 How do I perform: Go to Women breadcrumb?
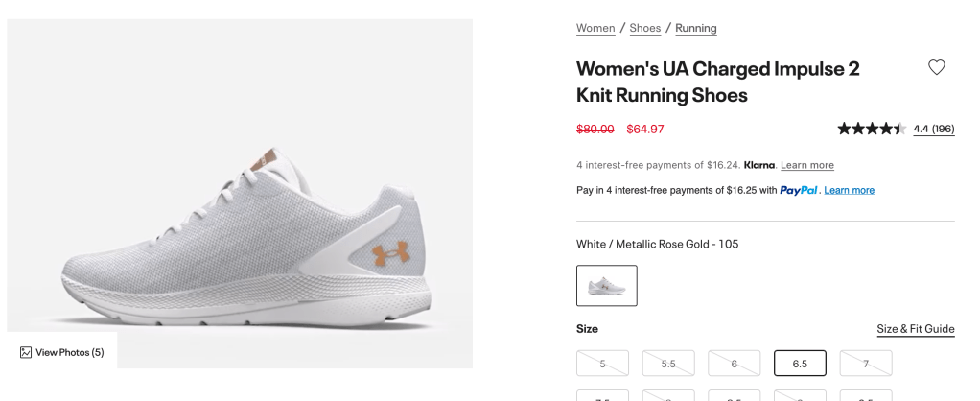[x=595, y=28]
